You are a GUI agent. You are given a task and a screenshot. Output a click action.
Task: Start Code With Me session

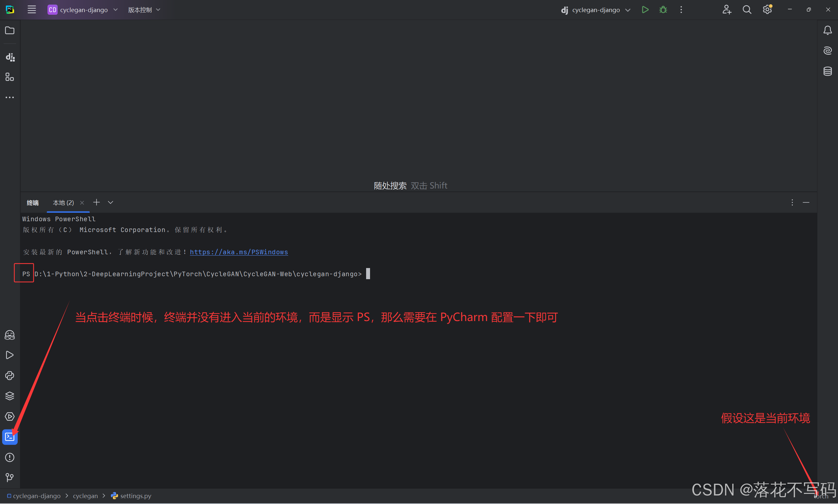click(x=727, y=9)
